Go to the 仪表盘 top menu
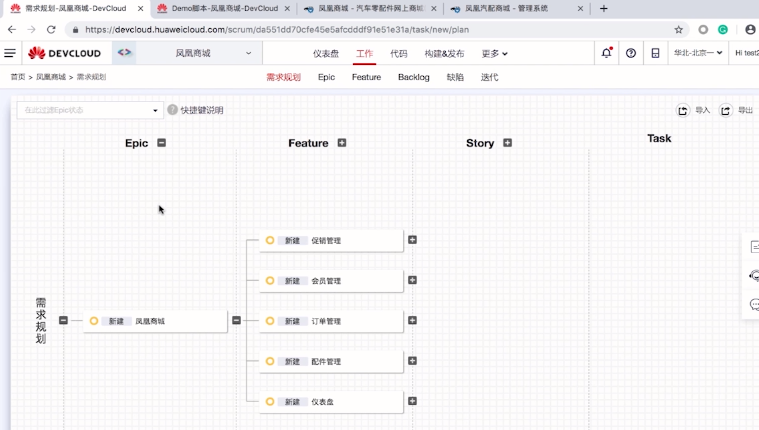 coord(326,53)
